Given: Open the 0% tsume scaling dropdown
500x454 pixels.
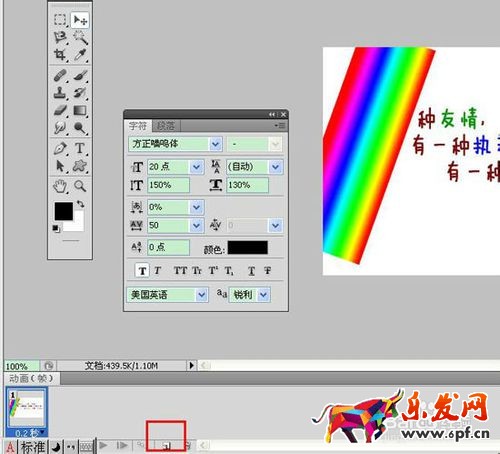Looking at the screenshot, I should click(197, 207).
